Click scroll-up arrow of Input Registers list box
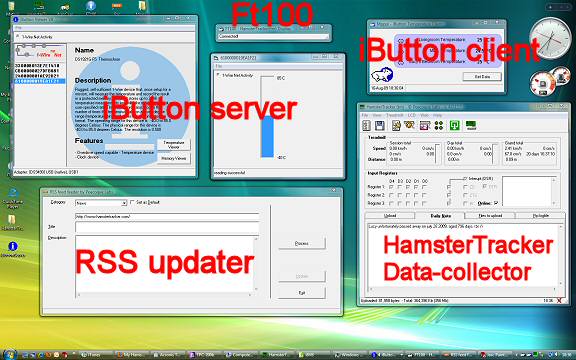 (554, 180)
